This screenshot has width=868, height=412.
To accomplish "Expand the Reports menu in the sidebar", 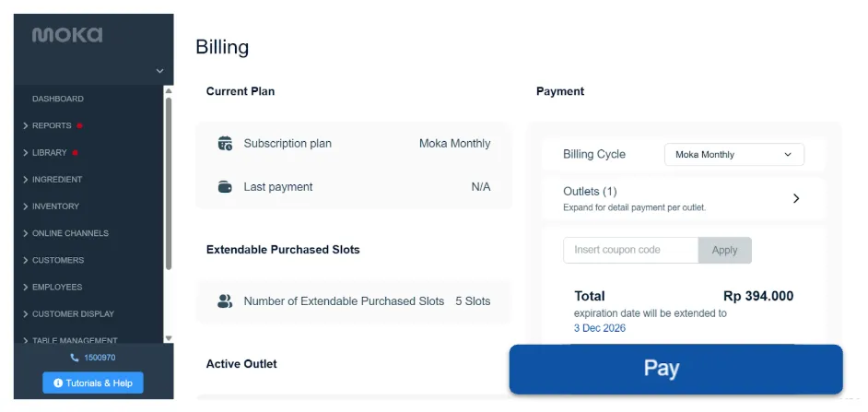I will coord(52,125).
